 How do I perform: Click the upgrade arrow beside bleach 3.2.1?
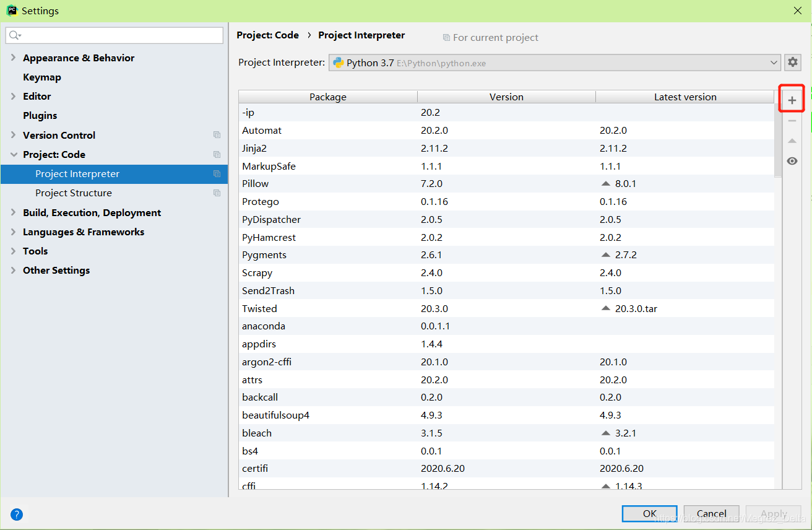(605, 433)
